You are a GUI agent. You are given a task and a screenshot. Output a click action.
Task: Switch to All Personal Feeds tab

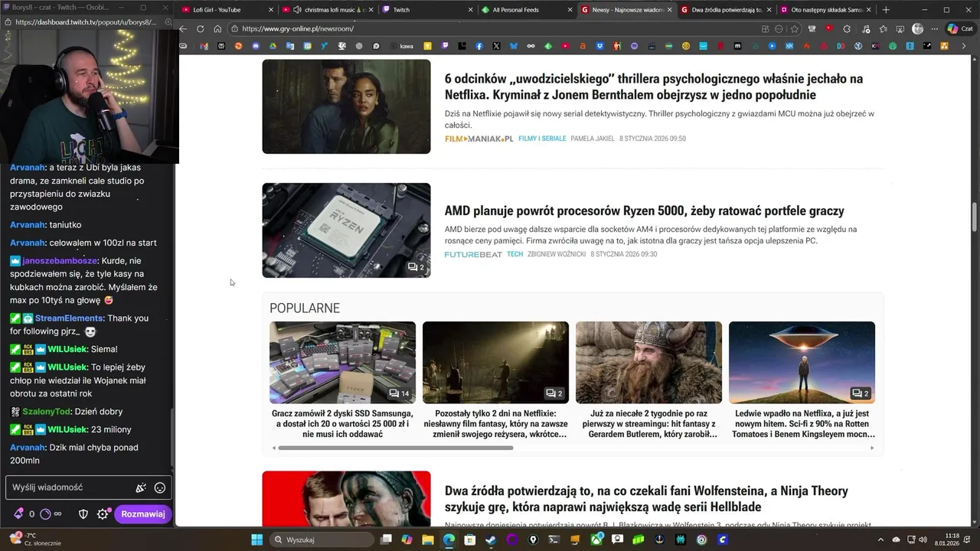tap(528, 10)
